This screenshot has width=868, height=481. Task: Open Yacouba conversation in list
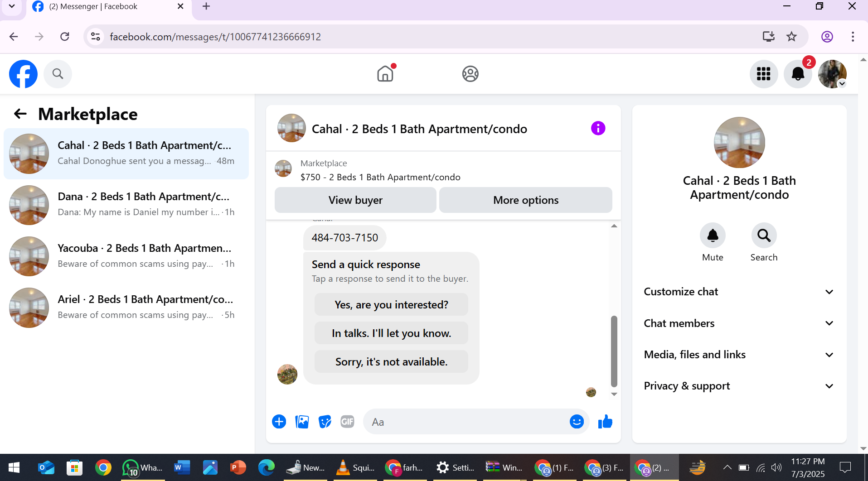(126, 256)
